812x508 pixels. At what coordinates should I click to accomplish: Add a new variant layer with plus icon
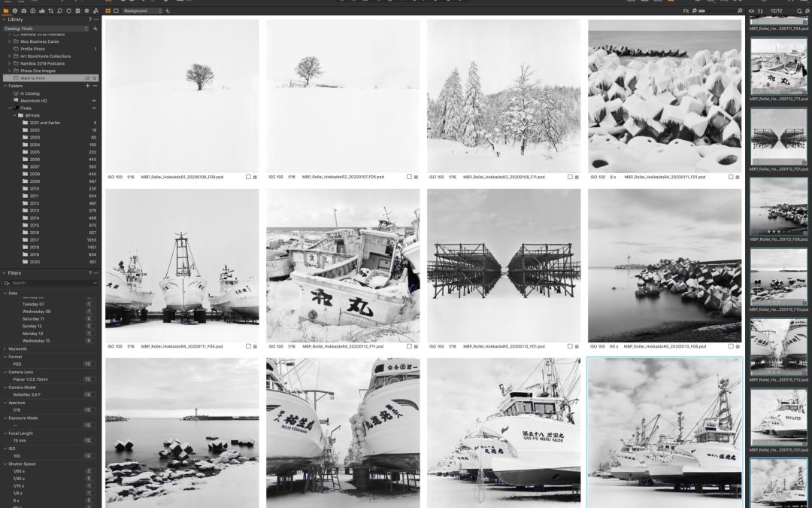[167, 11]
